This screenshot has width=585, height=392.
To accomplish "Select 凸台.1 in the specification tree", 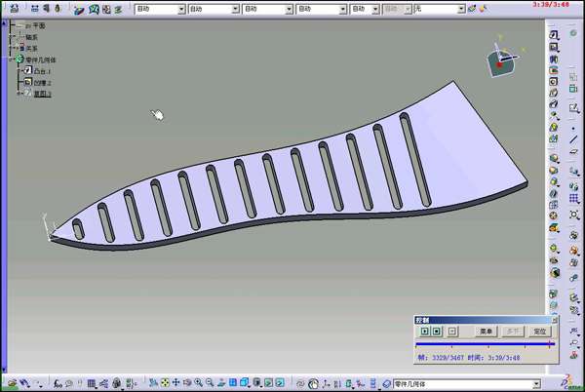I will pyautogui.click(x=43, y=71).
